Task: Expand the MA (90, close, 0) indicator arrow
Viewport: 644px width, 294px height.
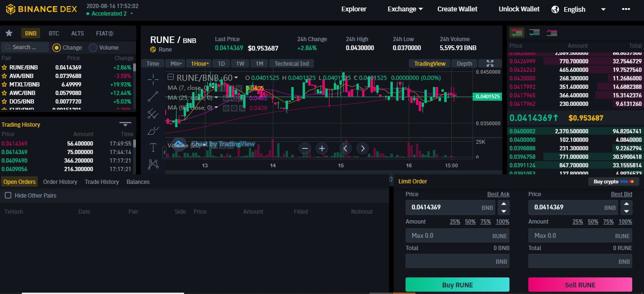Action: point(216,108)
